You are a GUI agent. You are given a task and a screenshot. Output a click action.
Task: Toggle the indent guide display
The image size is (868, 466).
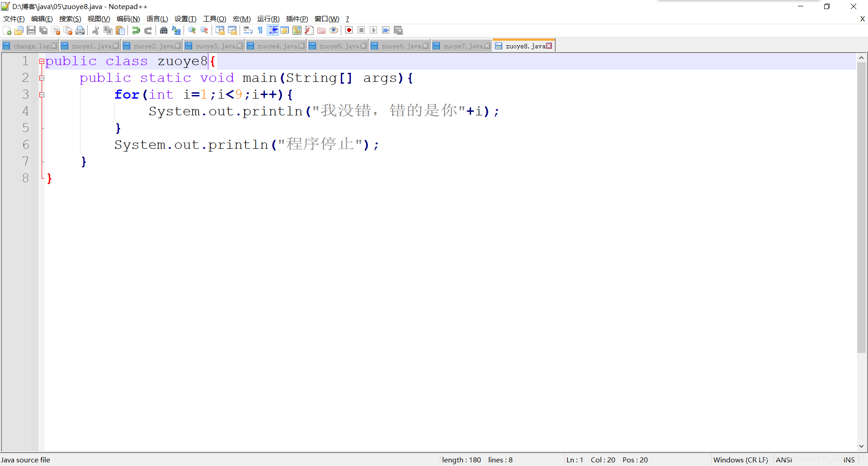click(x=273, y=30)
